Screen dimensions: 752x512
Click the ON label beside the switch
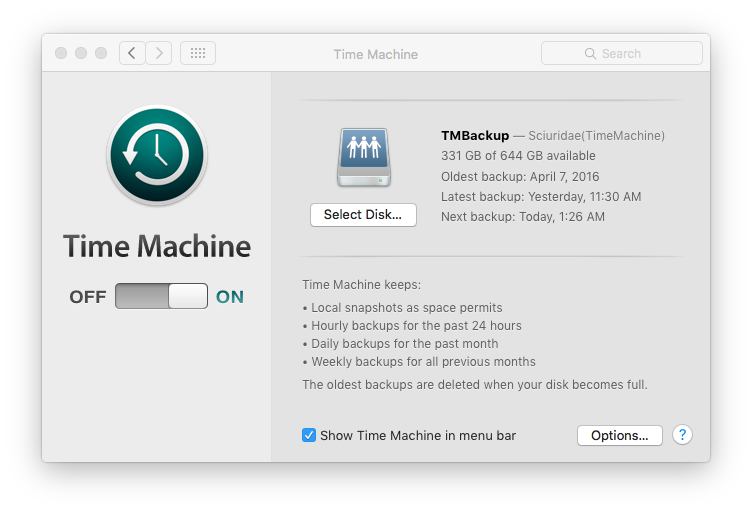230,297
